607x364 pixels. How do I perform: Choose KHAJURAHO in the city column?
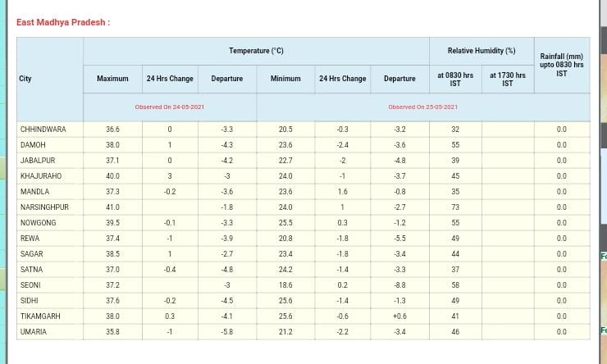(x=41, y=176)
